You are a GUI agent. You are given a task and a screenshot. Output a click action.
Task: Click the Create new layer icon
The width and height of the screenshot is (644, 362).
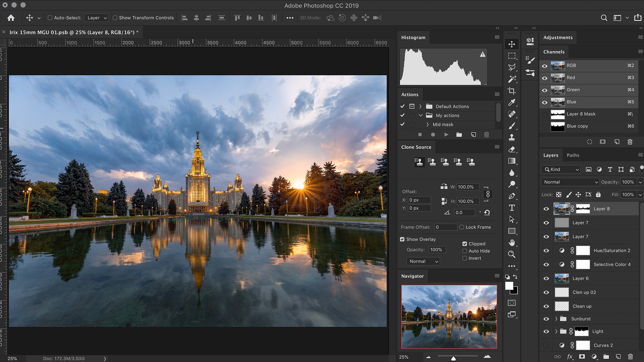coord(618,357)
